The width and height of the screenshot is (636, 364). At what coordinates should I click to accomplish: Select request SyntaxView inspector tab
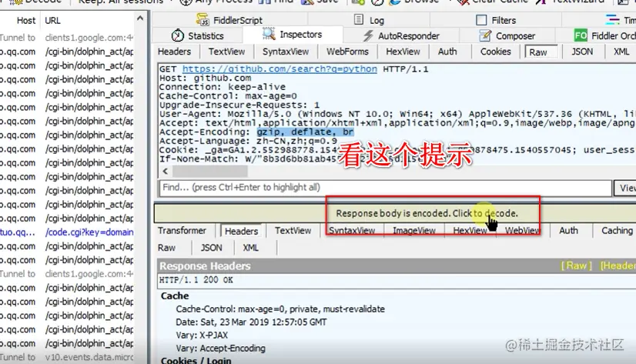click(x=286, y=52)
